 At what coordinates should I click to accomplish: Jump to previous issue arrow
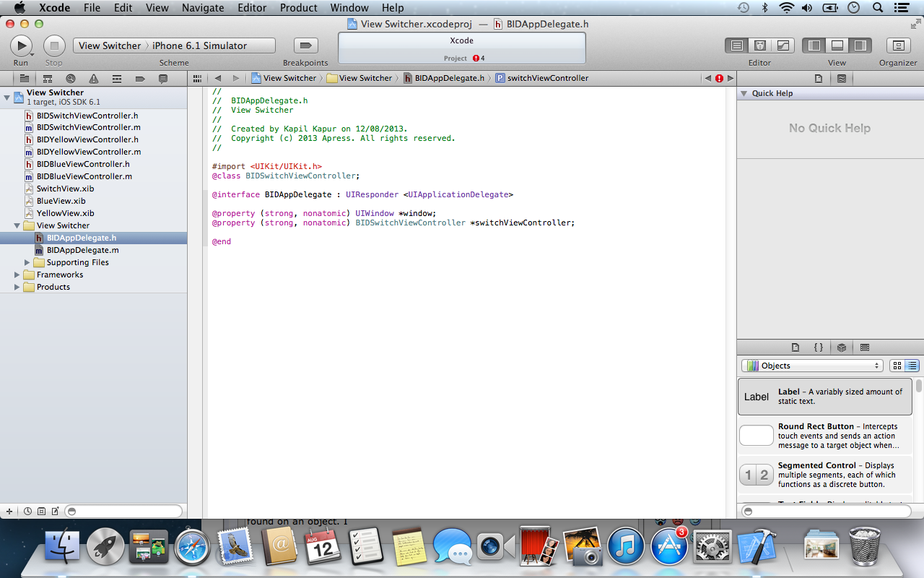[707, 78]
